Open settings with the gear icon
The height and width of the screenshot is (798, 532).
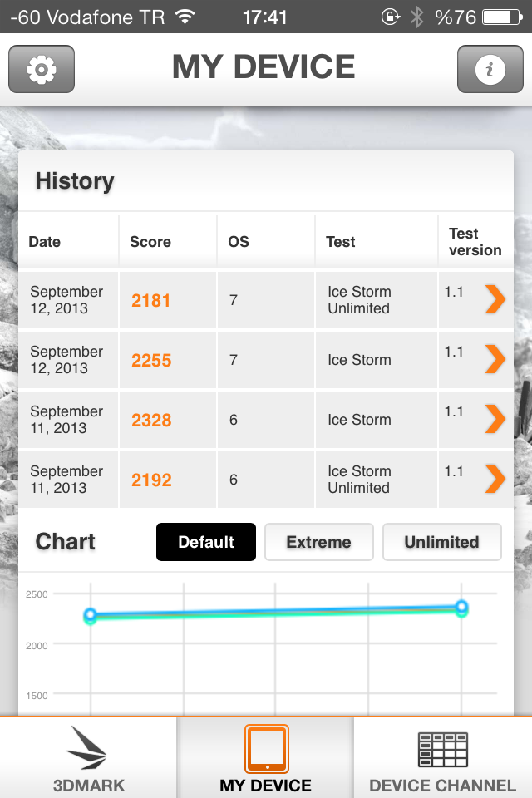coord(42,69)
